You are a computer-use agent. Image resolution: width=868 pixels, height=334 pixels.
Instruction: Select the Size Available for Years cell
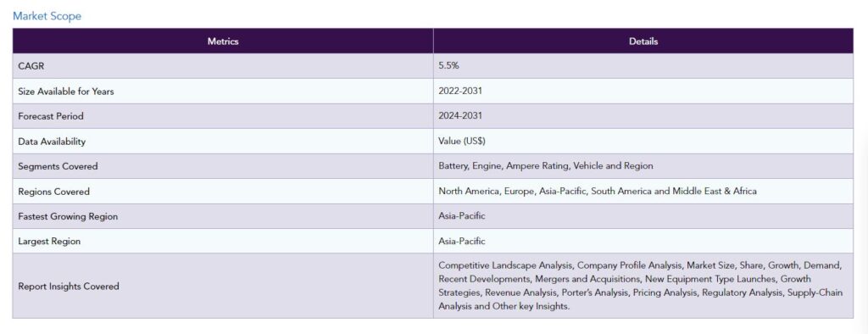pyautogui.click(x=223, y=92)
